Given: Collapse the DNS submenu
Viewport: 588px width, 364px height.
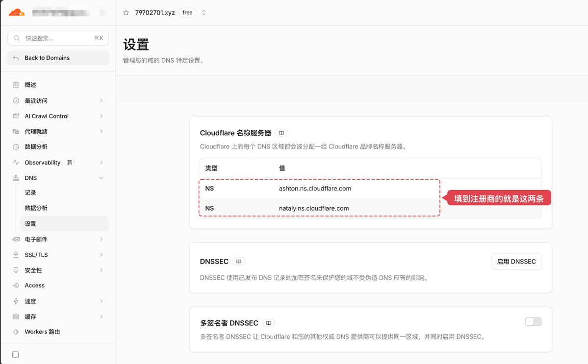Looking at the screenshot, I should 101,178.
